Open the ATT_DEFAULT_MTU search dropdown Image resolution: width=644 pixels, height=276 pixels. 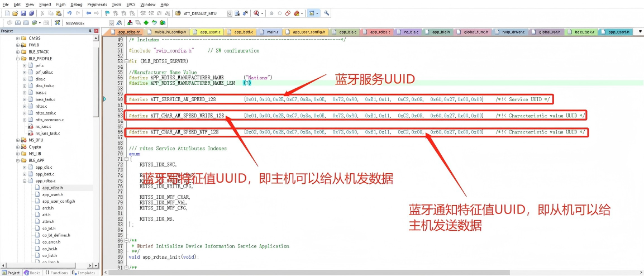pyautogui.click(x=230, y=13)
